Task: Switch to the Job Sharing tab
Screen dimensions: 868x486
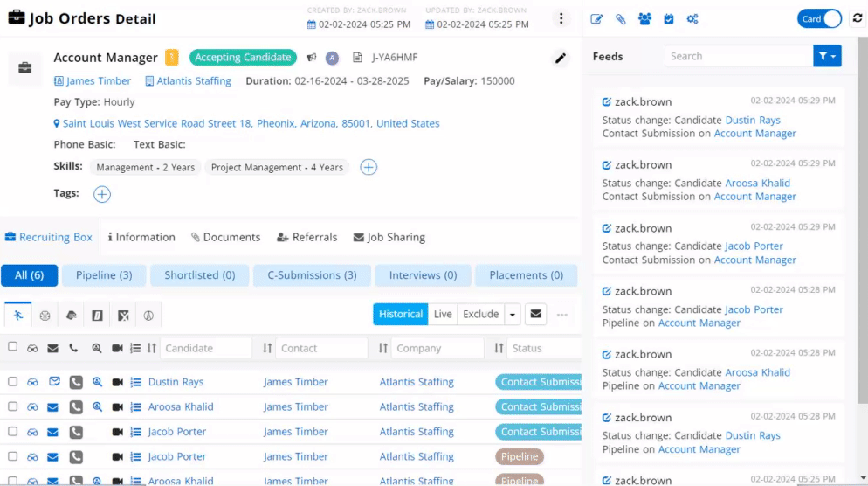Action: pyautogui.click(x=389, y=237)
